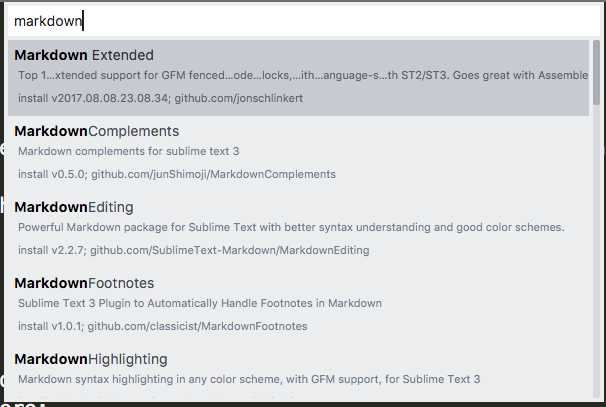Click the install v2.2.7 version text

point(50,250)
